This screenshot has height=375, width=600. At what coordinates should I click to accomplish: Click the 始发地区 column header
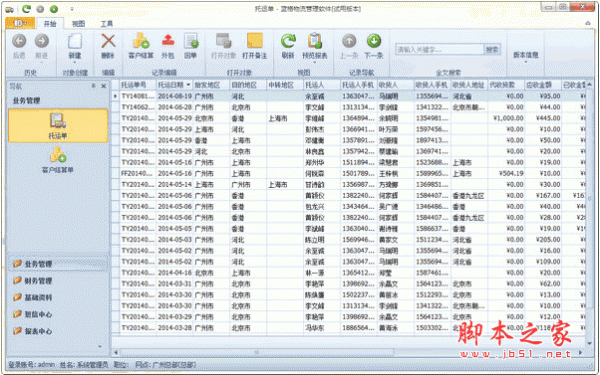(212, 85)
